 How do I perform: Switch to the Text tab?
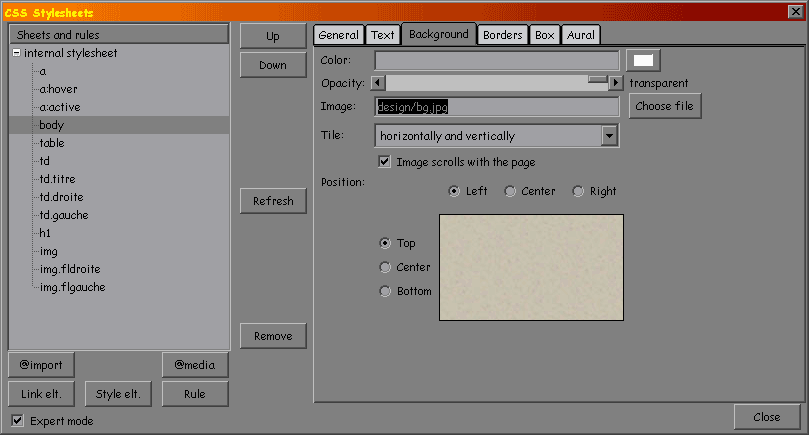click(382, 35)
